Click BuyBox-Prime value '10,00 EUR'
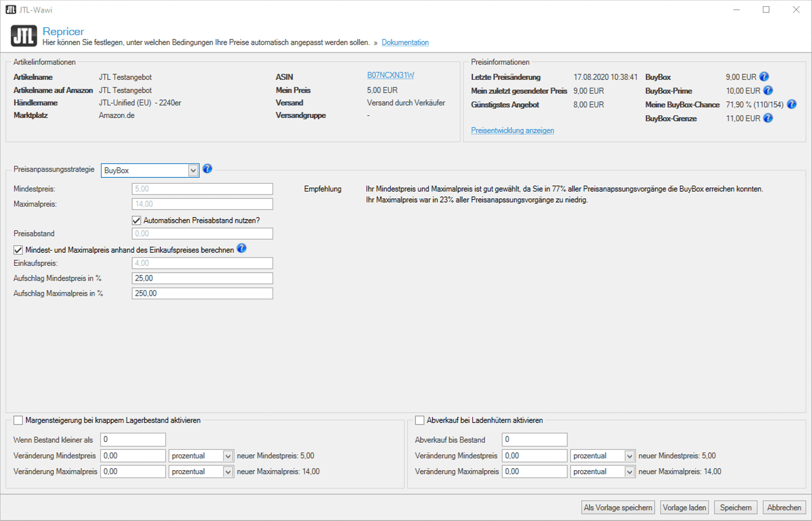Viewport: 812px width, 521px height. (743, 91)
